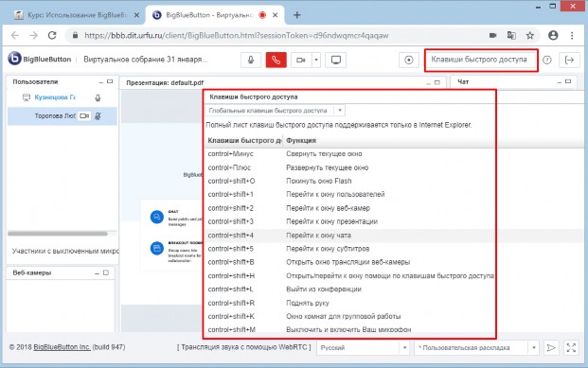View webcam icon of Торопова
The image size is (588, 368).
84,116
